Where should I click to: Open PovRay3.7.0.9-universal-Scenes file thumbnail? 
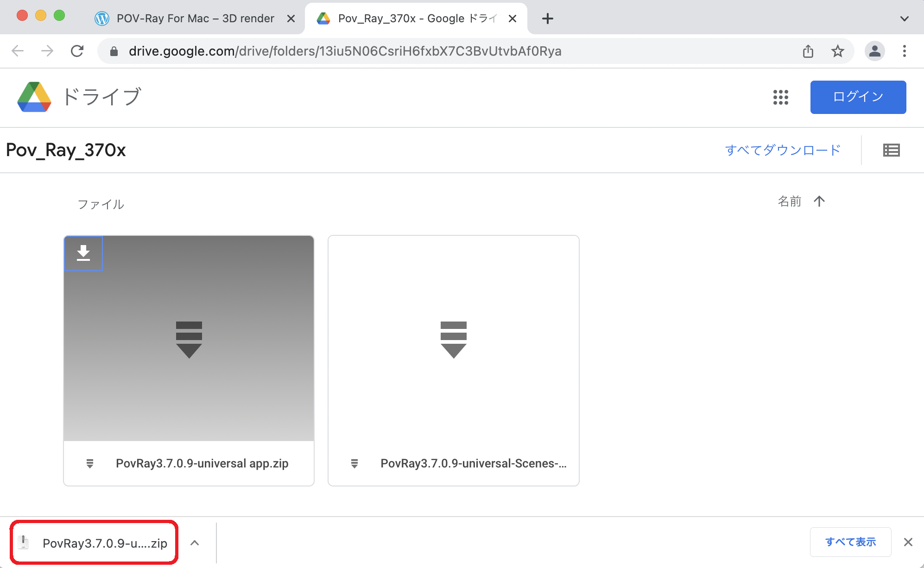click(x=453, y=338)
